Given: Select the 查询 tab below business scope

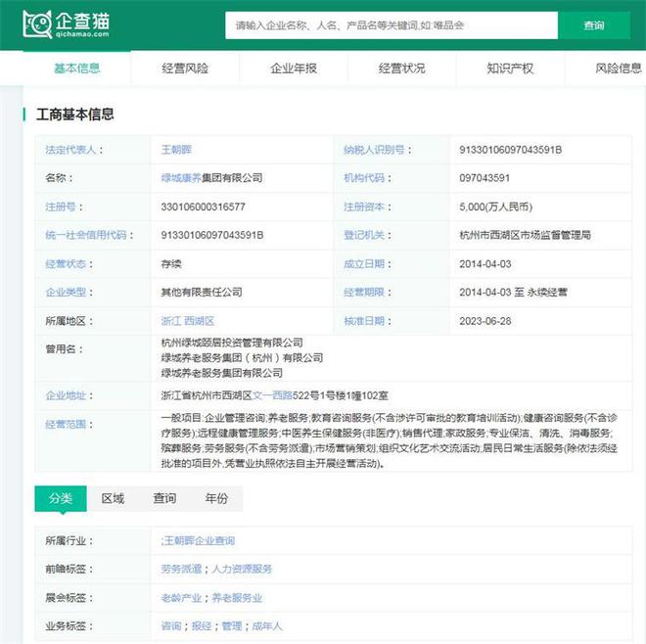Looking at the screenshot, I should 164,498.
